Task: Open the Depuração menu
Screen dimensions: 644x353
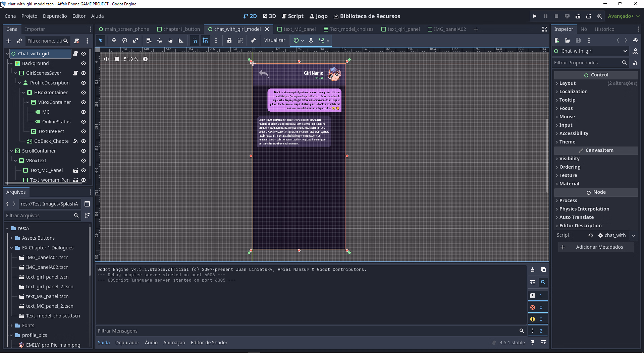Action: (x=55, y=16)
